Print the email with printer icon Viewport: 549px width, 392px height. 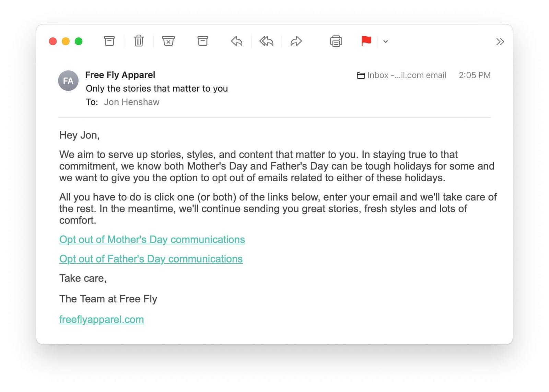(x=336, y=41)
